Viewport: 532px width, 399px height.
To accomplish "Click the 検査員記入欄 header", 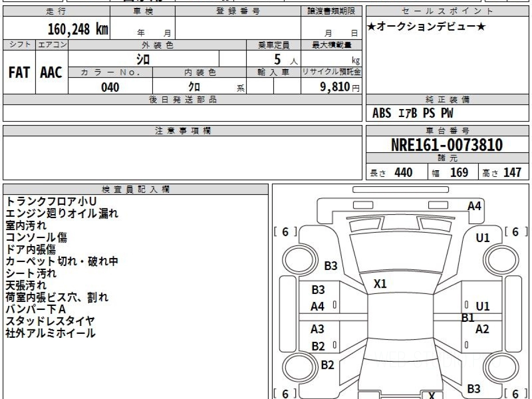I will [136, 189].
